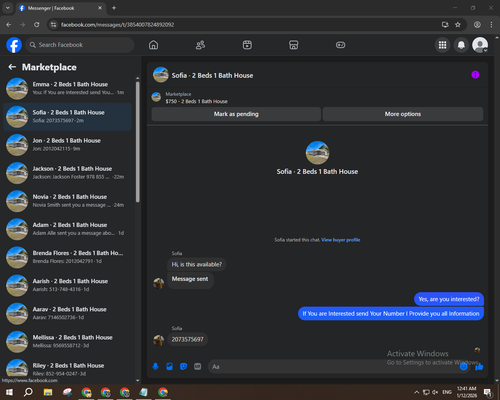Viewport: 500px width, 400px height.
Task: Open the Friends icon in top nav
Action: (200, 45)
